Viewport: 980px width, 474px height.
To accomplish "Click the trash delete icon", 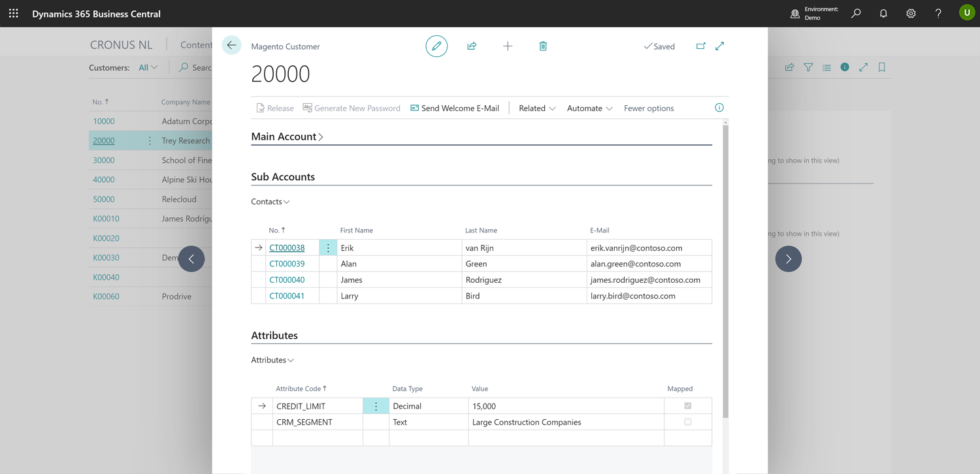I will 543,46.
